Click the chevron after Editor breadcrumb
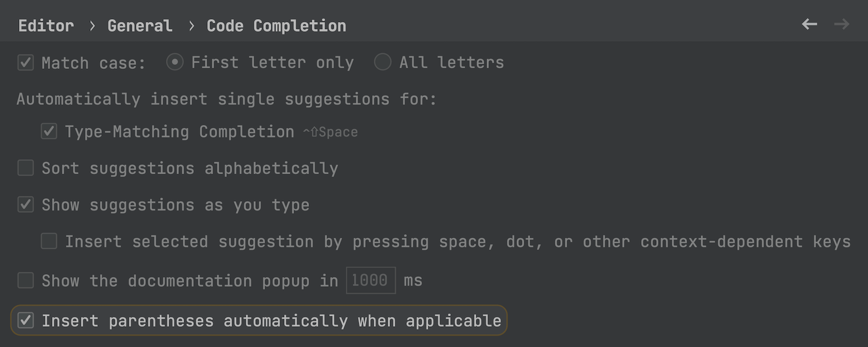This screenshot has height=347, width=868. tap(91, 26)
